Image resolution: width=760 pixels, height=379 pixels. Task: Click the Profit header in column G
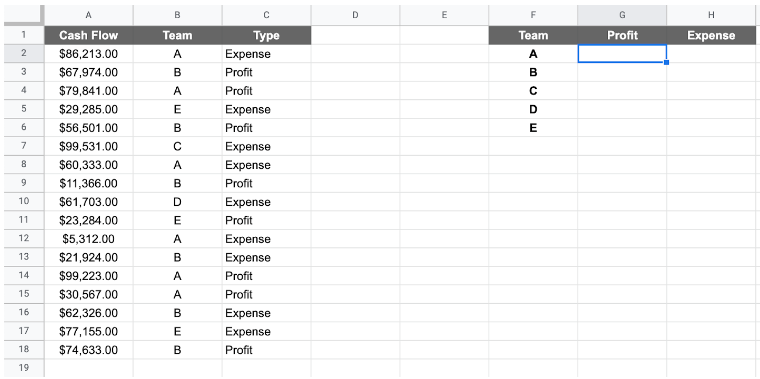coord(622,35)
